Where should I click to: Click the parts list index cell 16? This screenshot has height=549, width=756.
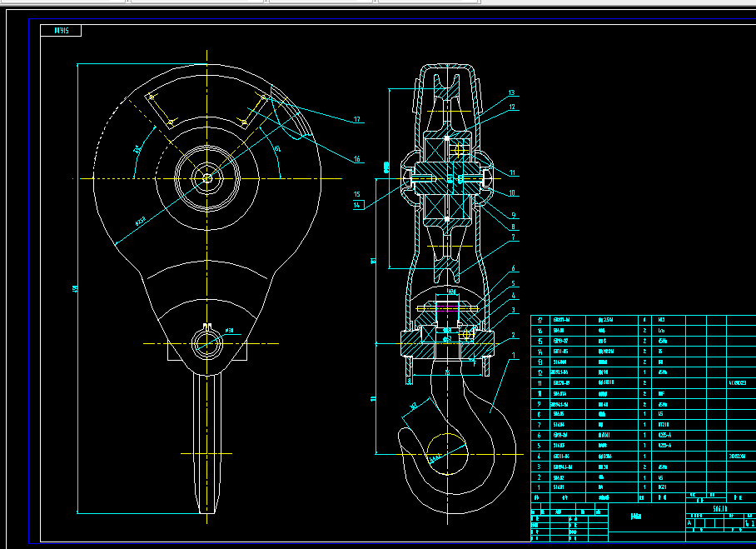point(540,331)
